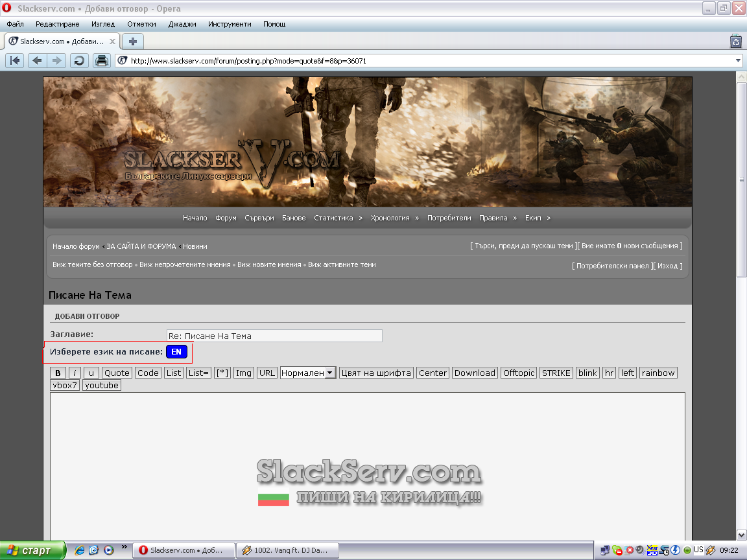
Task: Insert a Code BBCode tag
Action: [x=148, y=373]
